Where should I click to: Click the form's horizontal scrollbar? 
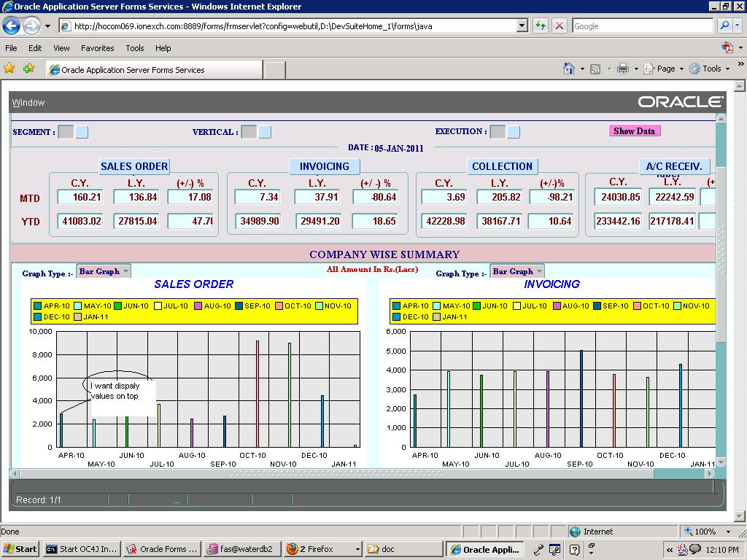(x=363, y=474)
